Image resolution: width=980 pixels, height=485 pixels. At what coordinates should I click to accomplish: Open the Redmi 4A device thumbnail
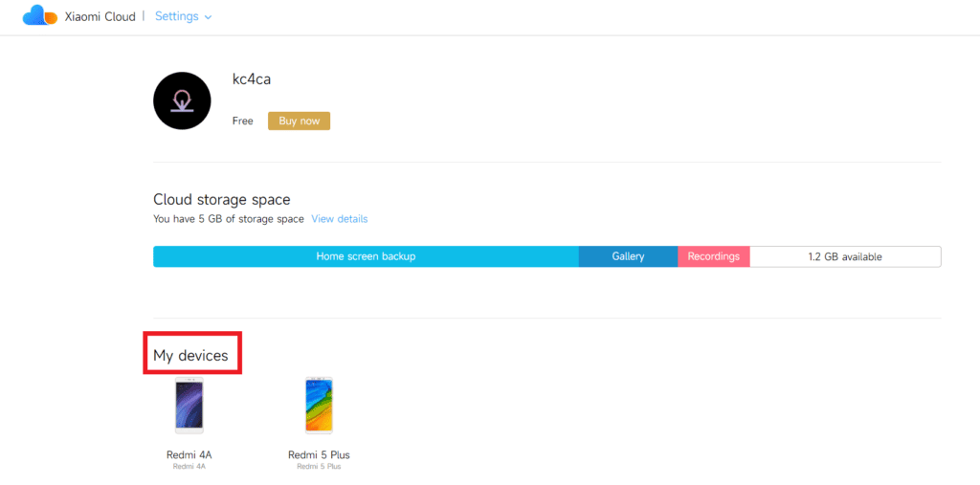189,405
